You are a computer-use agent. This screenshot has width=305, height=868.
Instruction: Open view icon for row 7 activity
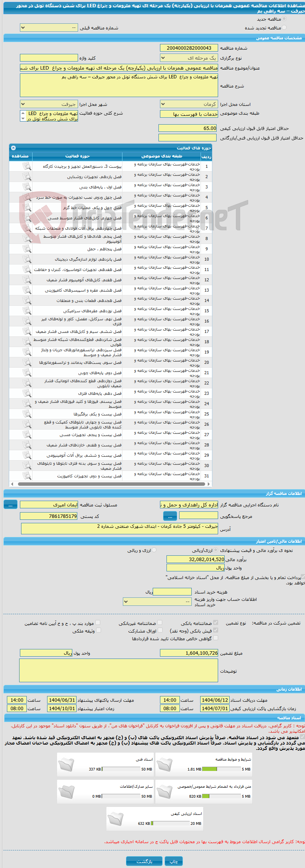point(26,228)
